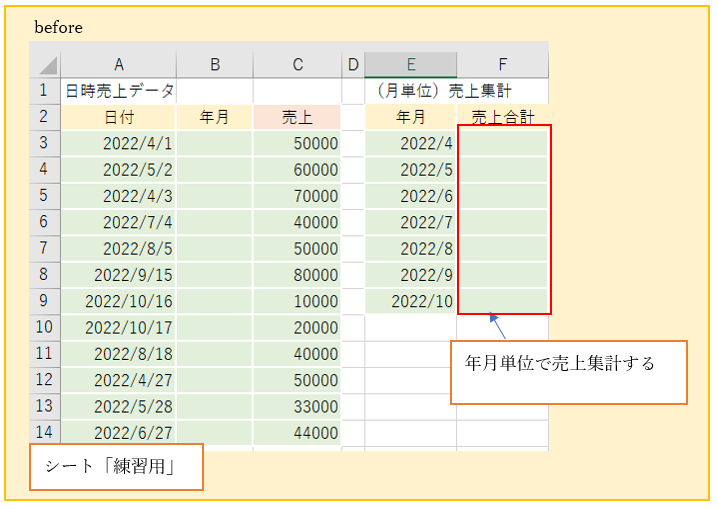Click empty cell F3 under 売上合計
718x509 pixels.
(x=502, y=143)
